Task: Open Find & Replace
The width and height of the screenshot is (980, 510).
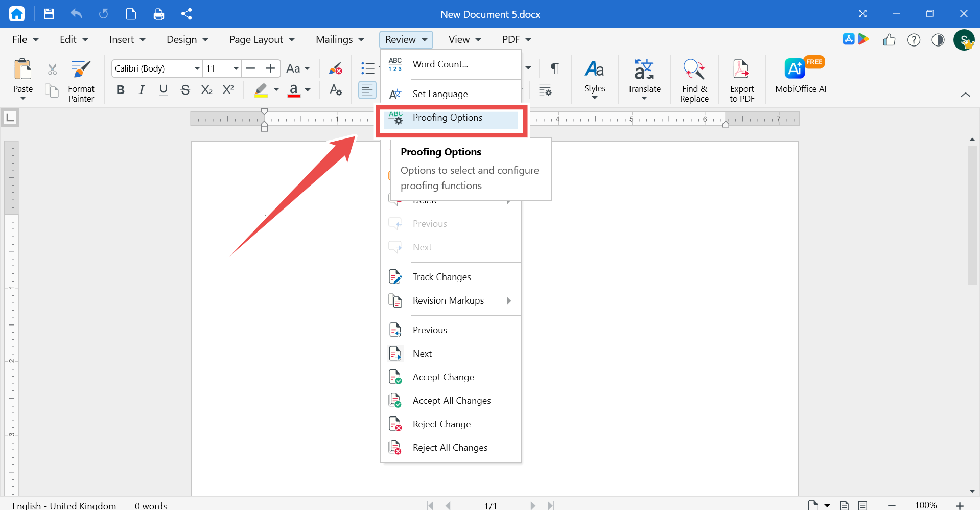Action: coord(694,81)
